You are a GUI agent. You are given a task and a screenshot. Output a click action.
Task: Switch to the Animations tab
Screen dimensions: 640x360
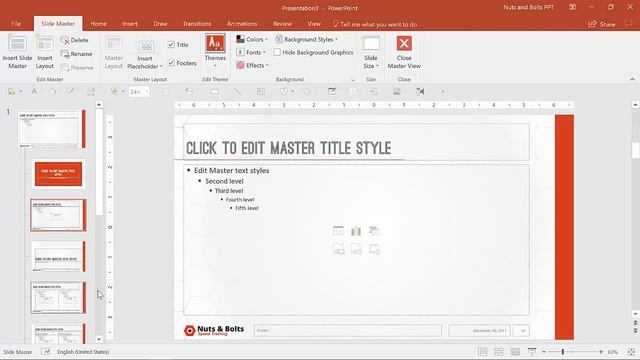[x=242, y=24]
